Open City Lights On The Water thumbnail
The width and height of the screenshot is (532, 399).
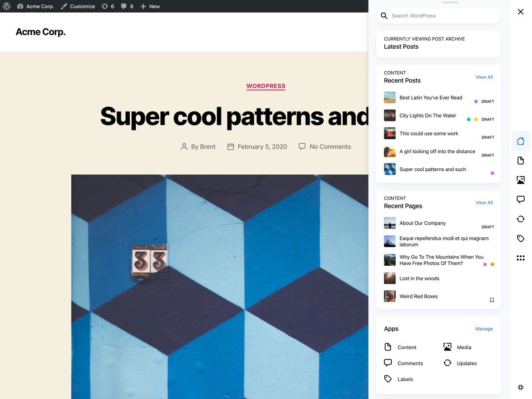pos(390,115)
